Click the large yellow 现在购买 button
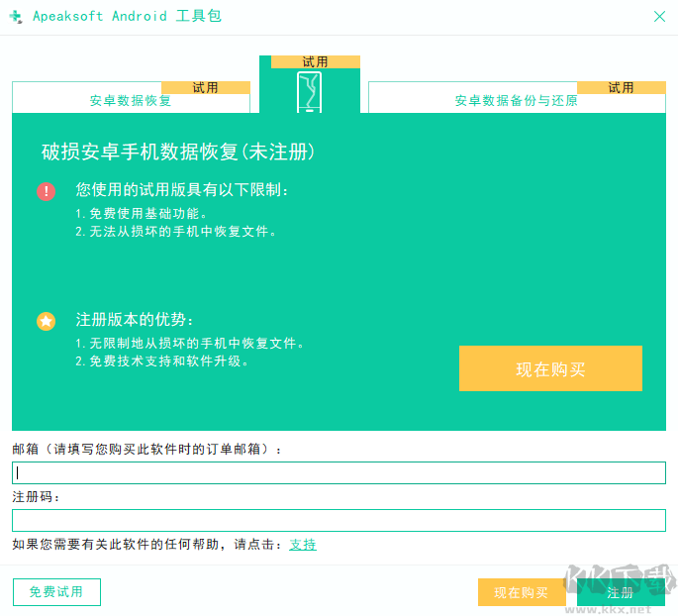The height and width of the screenshot is (616, 678). click(550, 368)
